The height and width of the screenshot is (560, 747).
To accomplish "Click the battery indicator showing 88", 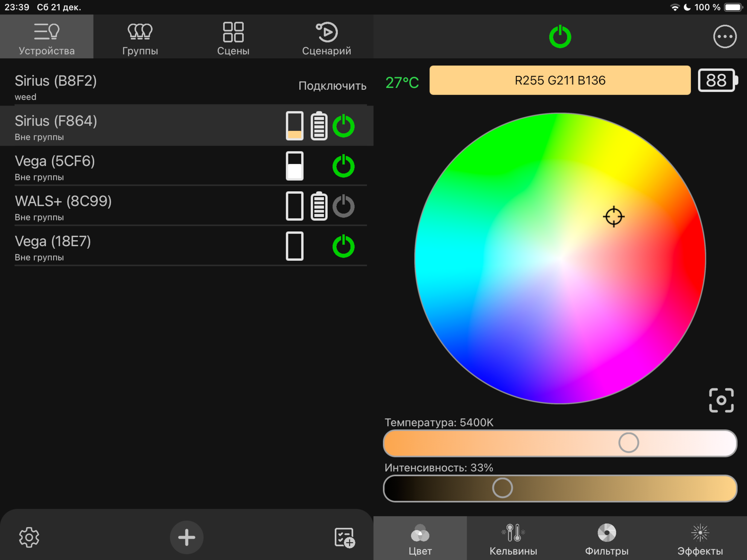I will click(x=718, y=80).
